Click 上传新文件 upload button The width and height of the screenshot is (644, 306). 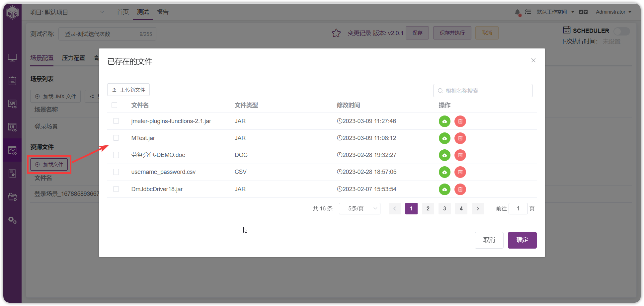[x=128, y=90]
